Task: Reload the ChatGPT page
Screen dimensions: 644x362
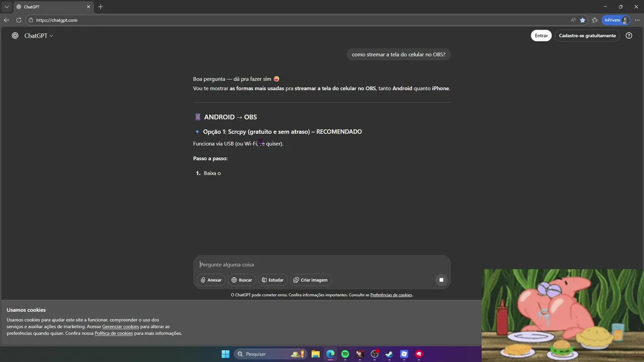Action: [x=19, y=20]
